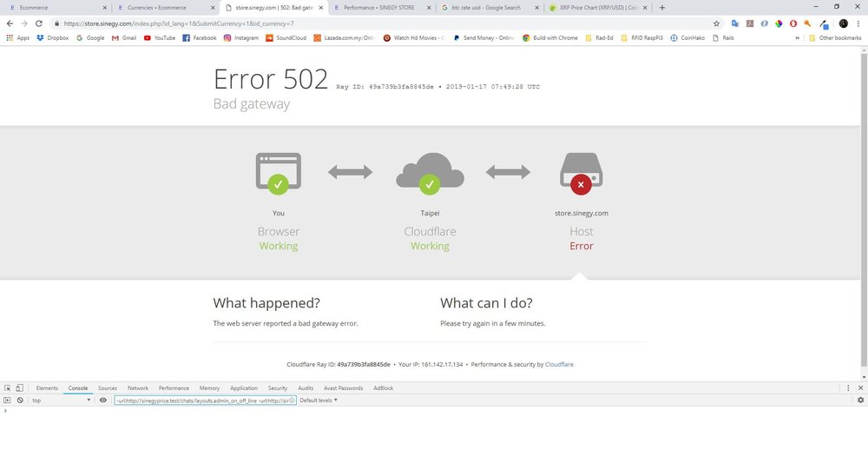Switch to the Elements DevTools tab
Image resolution: width=868 pixels, height=470 pixels.
47,388
